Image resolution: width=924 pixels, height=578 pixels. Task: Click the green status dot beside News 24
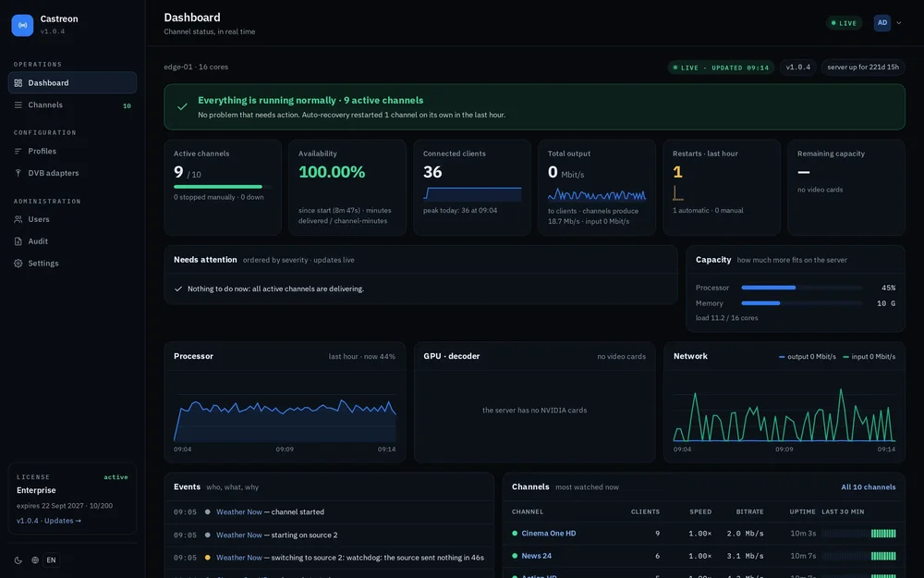coord(515,556)
